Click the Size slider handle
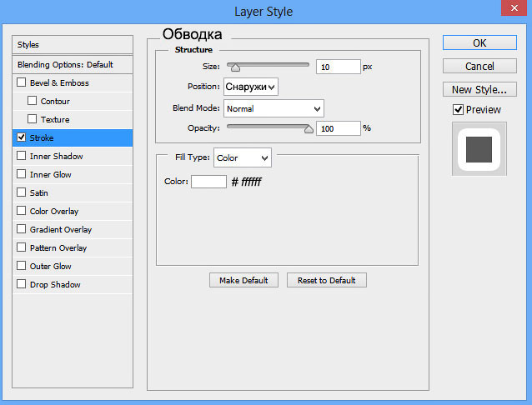Viewport: 532px width, 405px height. tap(235, 67)
